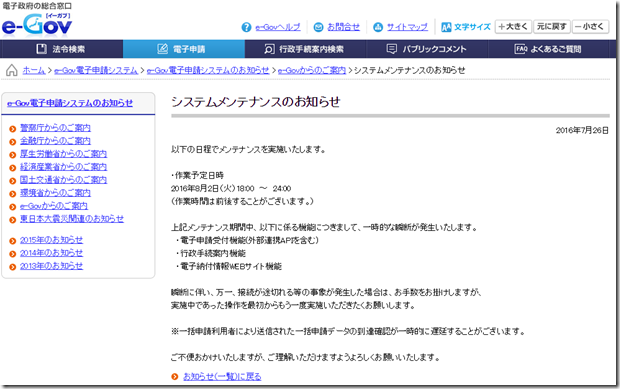Open the お問合せ link
Image resolution: width=620 pixels, height=389 pixels.
point(344,27)
